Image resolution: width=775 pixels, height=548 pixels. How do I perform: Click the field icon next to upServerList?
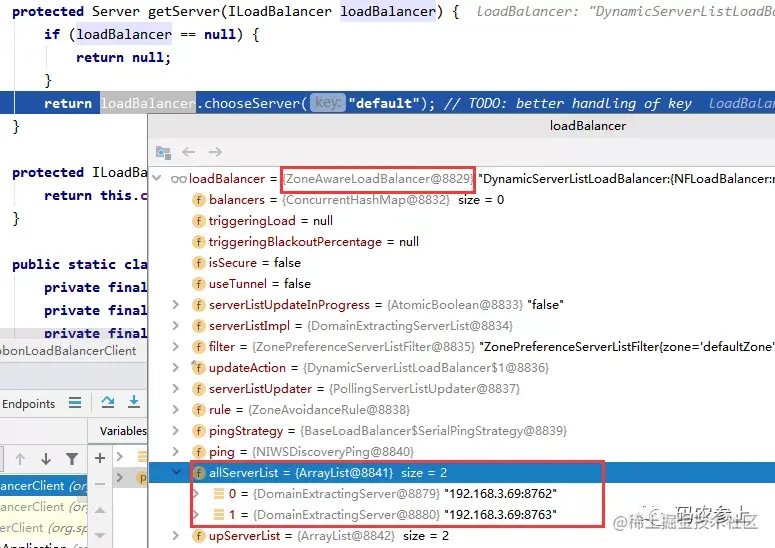198,536
